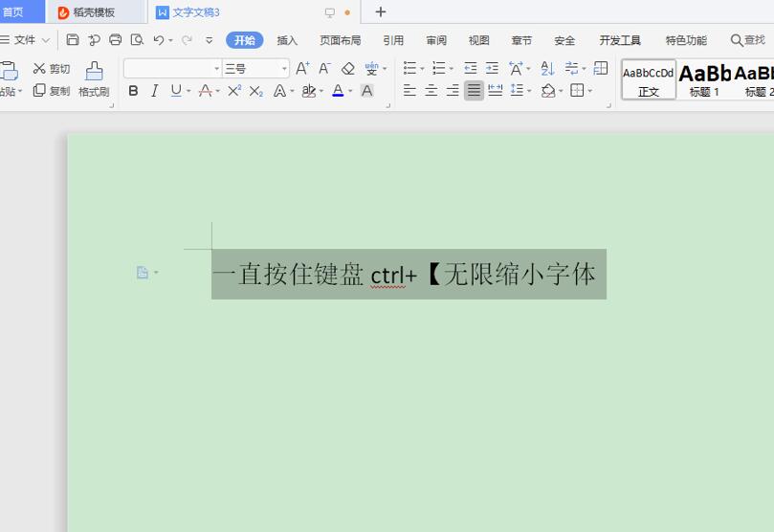Apply distributed alignment
This screenshot has height=532, width=774.
pos(495,90)
